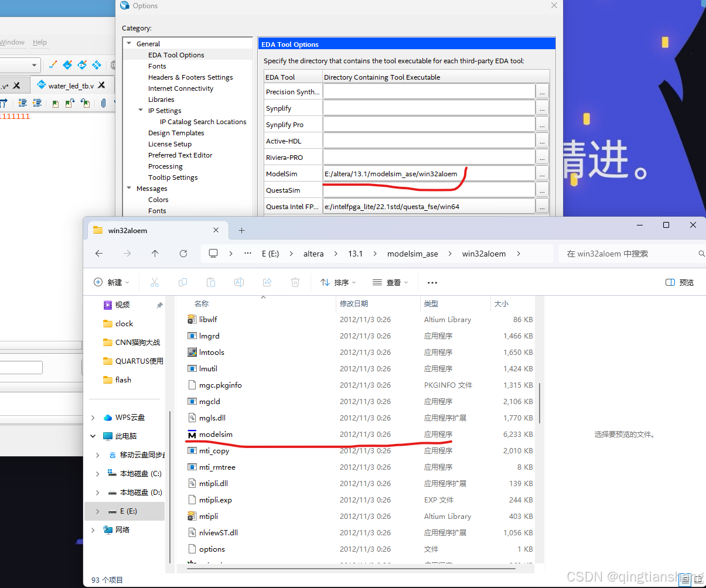Click the decrease indent icon in editor toolbar

[37, 103]
